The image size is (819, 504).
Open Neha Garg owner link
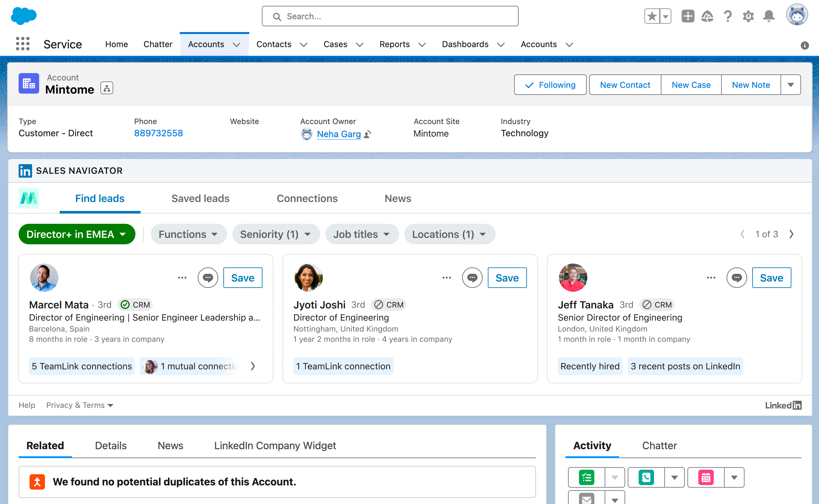(339, 134)
